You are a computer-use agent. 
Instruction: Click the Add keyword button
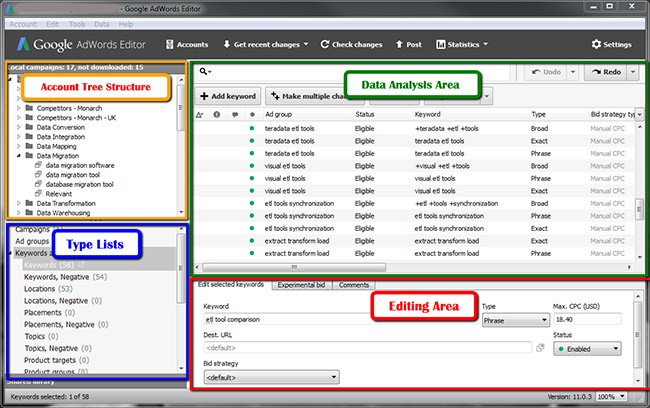[x=225, y=96]
